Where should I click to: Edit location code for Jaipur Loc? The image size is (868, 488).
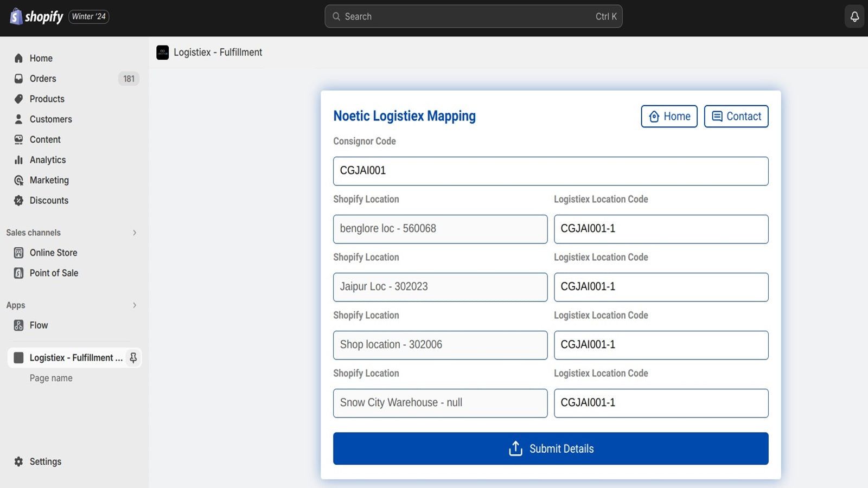tap(661, 287)
